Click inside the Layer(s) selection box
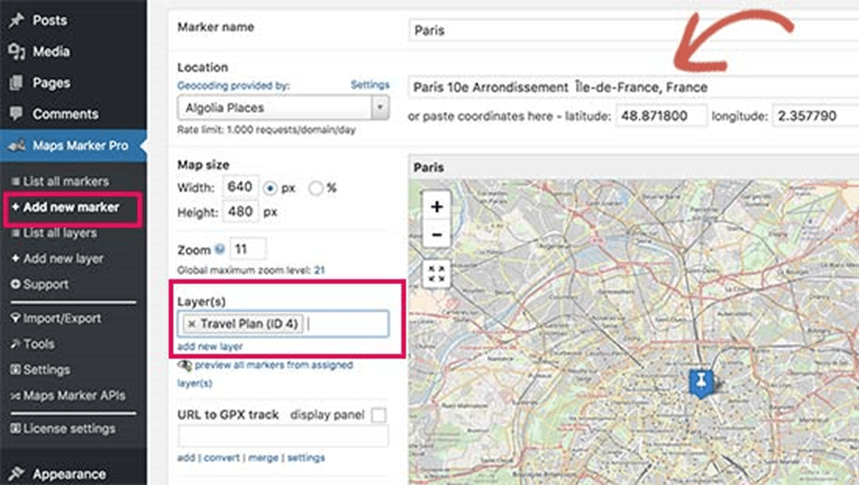The height and width of the screenshot is (485, 859). pyautogui.click(x=283, y=324)
